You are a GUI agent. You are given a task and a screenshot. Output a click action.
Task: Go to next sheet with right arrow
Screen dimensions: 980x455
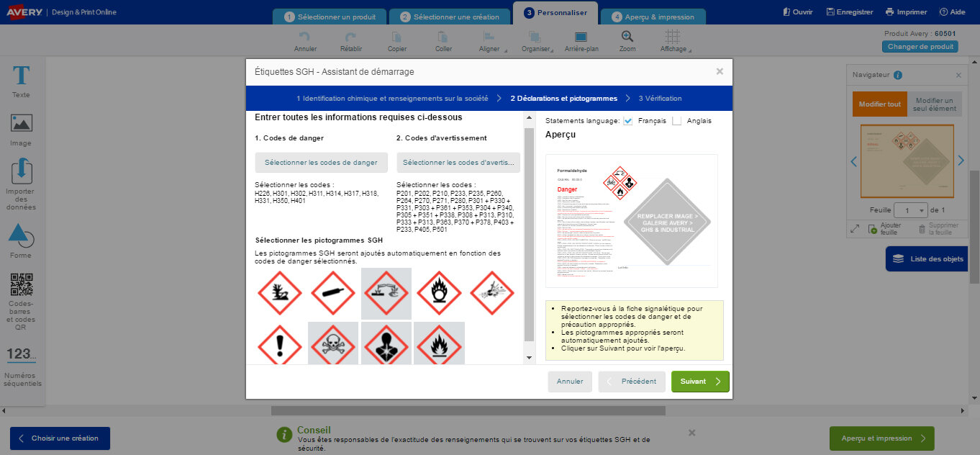960,161
